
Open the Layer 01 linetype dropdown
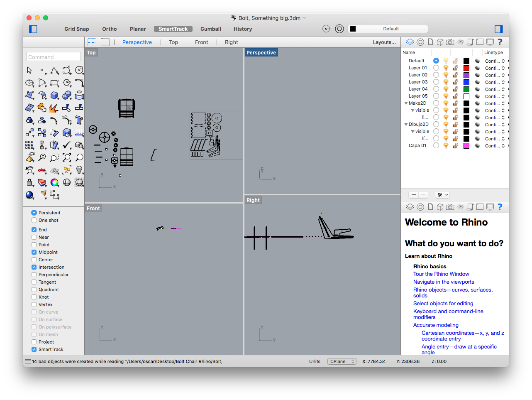point(495,68)
